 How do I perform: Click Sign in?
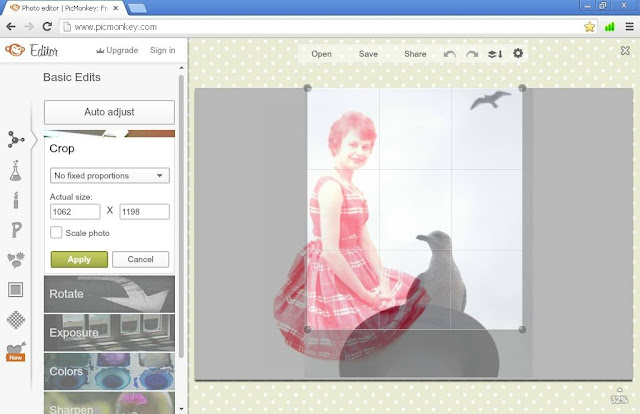click(x=162, y=50)
